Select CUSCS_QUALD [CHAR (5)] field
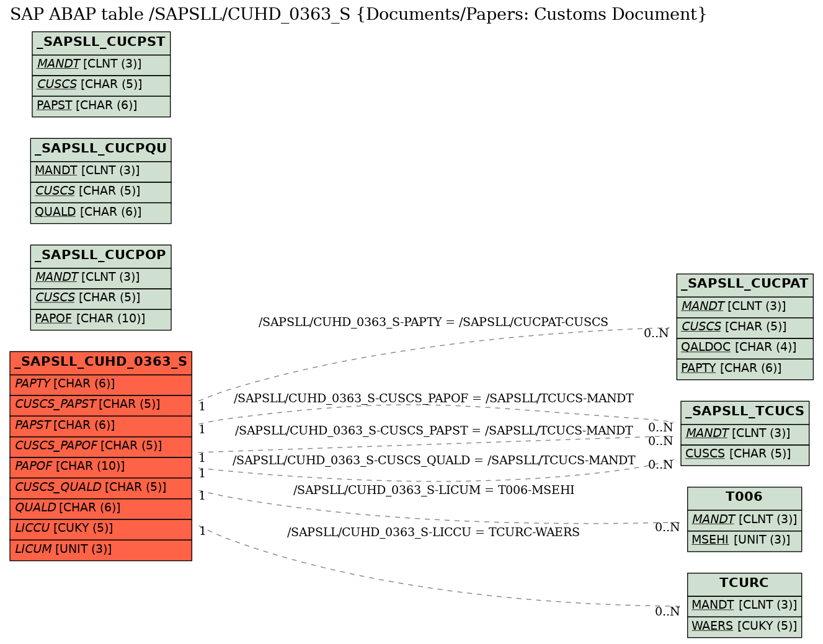Screen dimensions: 823x644 click(100, 488)
